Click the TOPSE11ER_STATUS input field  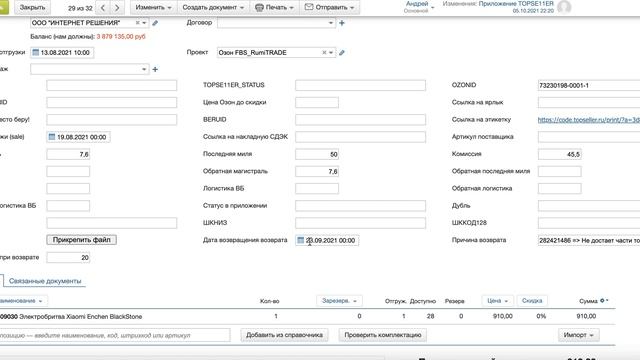click(360, 85)
